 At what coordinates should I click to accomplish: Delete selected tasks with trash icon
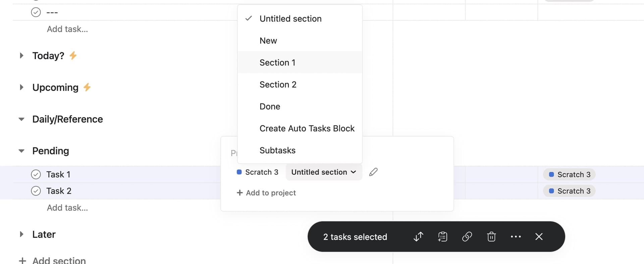pyautogui.click(x=491, y=237)
